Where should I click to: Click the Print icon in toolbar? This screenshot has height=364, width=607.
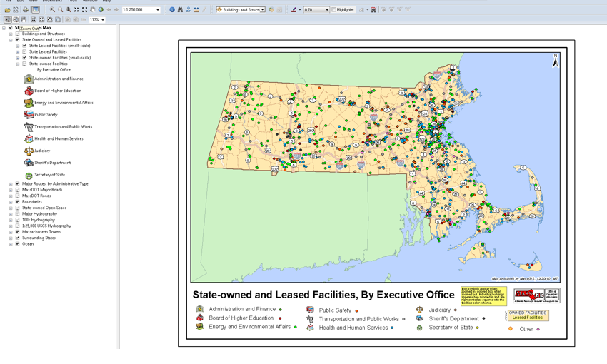25,10
